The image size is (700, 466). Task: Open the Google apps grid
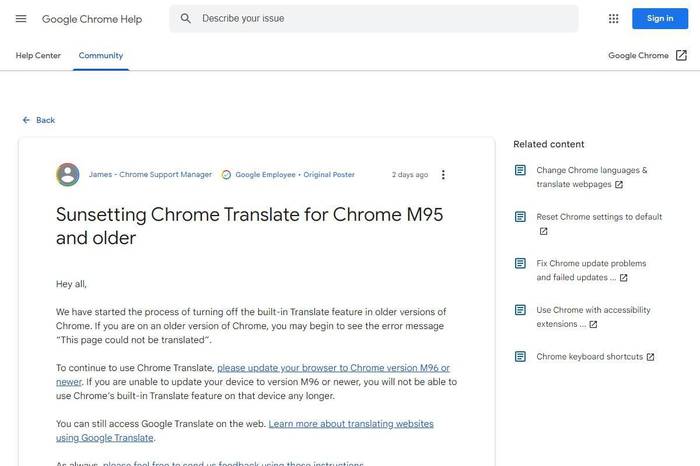613,18
